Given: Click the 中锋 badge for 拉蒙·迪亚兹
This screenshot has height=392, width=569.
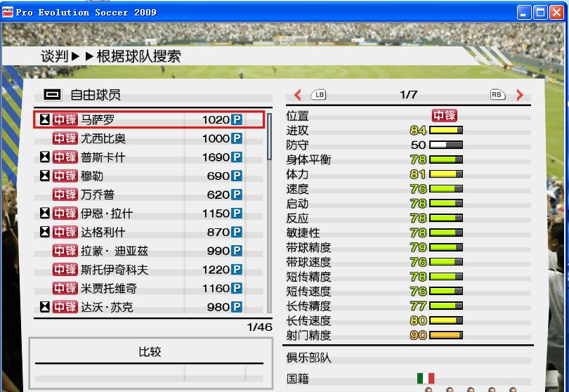Looking at the screenshot, I should [x=65, y=251].
